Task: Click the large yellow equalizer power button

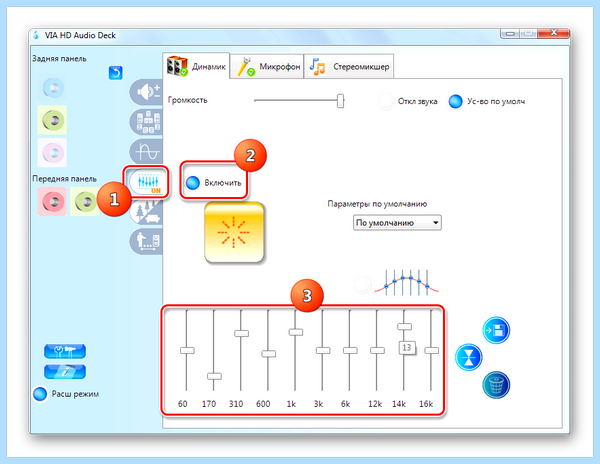Action: click(x=234, y=233)
